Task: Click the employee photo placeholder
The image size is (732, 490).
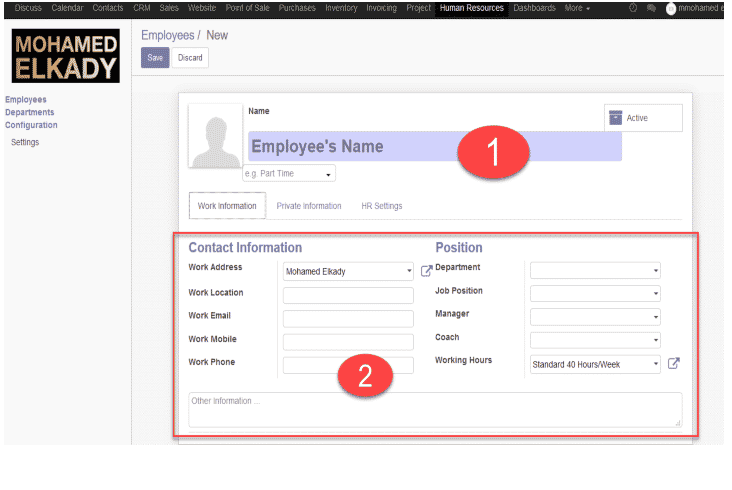Action: (x=216, y=136)
